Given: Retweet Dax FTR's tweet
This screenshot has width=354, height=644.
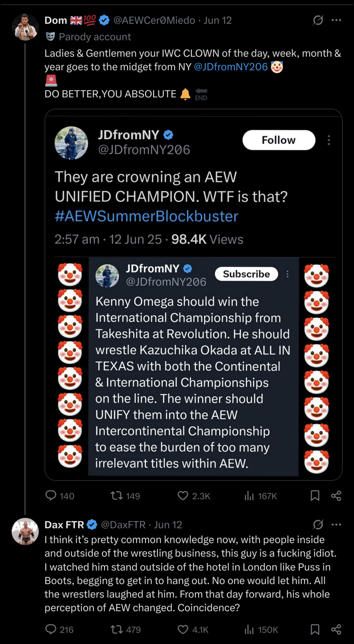Looking at the screenshot, I should point(116,629).
